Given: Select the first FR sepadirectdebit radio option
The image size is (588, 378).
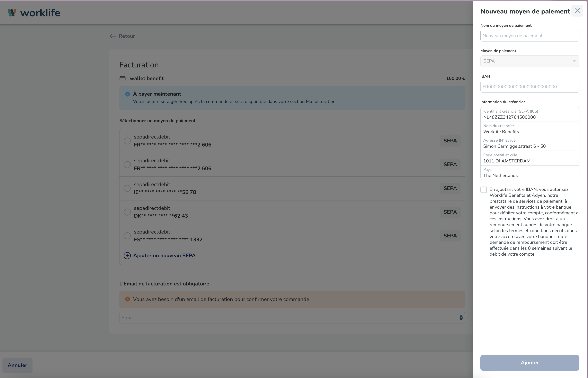Looking at the screenshot, I should [x=127, y=141].
